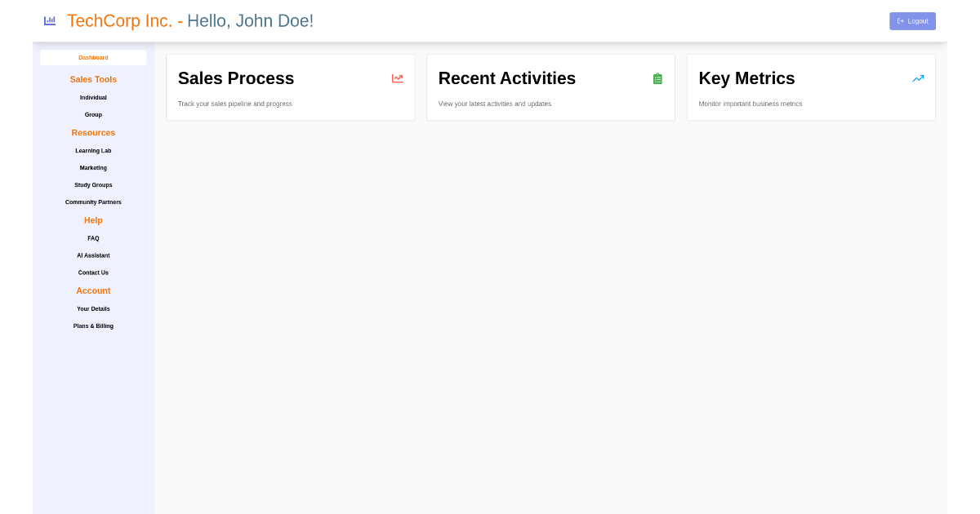Screen dimensions: 980x514
Task: Go to Marketing in the sidebar
Action: 93,168
